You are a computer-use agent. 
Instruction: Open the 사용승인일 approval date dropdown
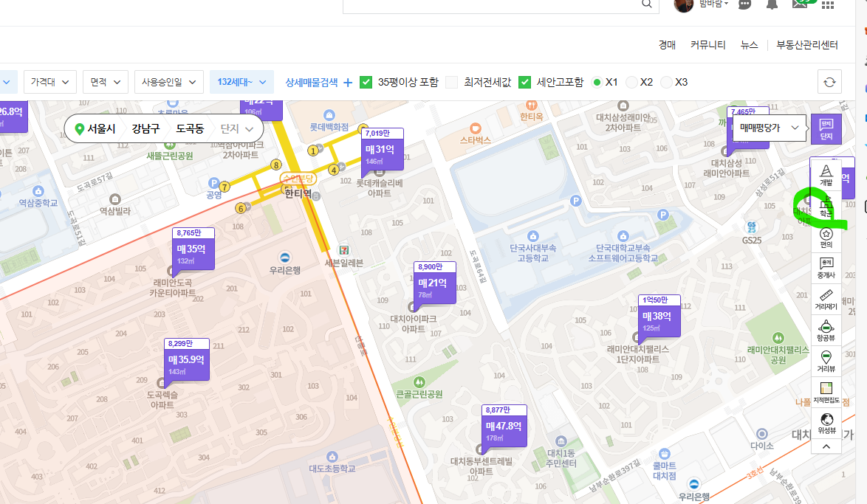(168, 82)
